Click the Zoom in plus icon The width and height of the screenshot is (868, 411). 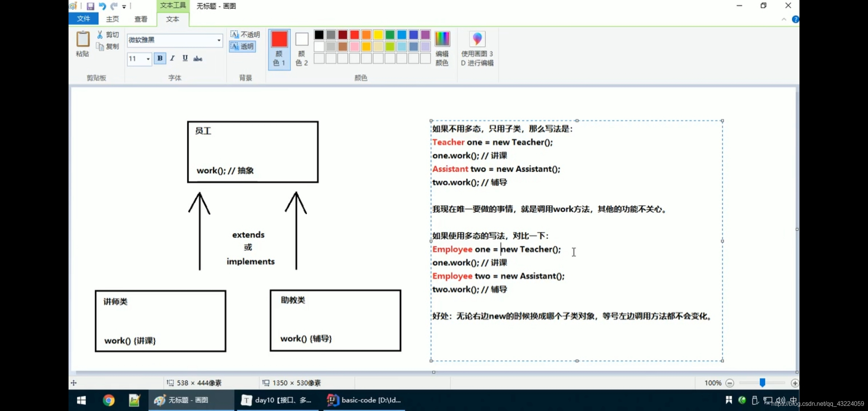[795, 383]
